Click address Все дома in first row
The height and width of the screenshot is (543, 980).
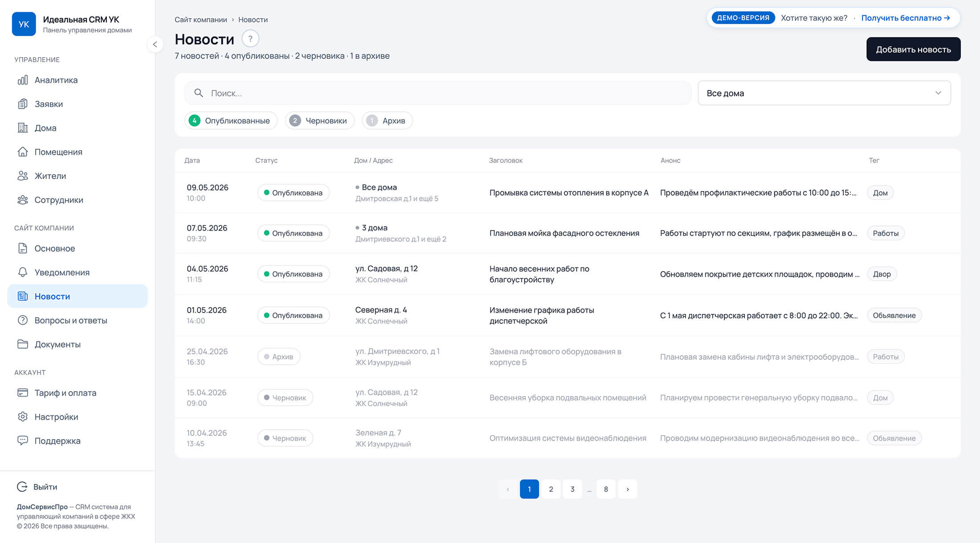pos(379,187)
